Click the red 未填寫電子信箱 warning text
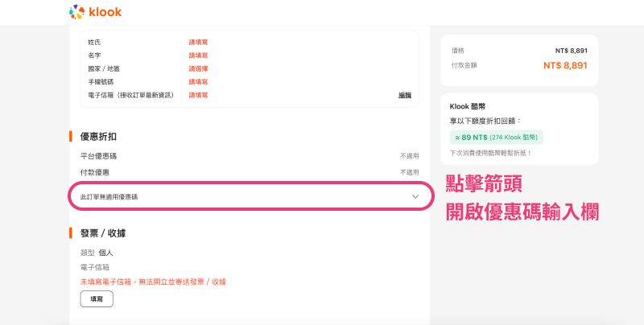Viewport: 644px width, 325px height. [x=153, y=282]
